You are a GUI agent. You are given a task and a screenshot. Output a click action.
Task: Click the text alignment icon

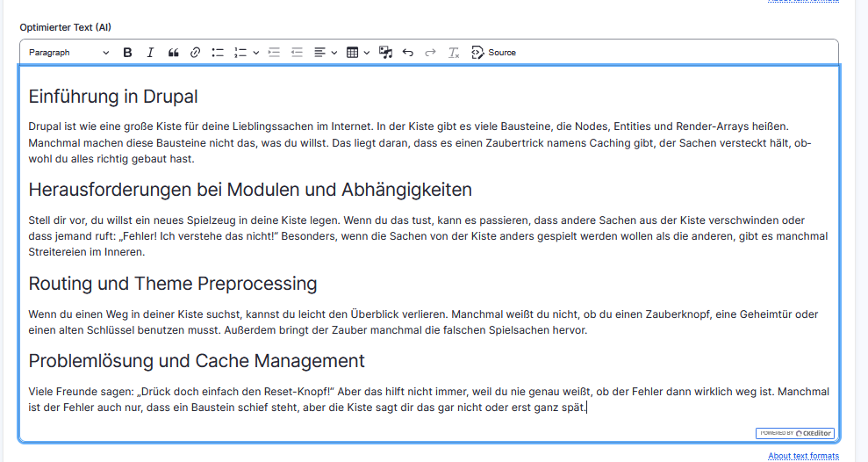pyautogui.click(x=319, y=53)
